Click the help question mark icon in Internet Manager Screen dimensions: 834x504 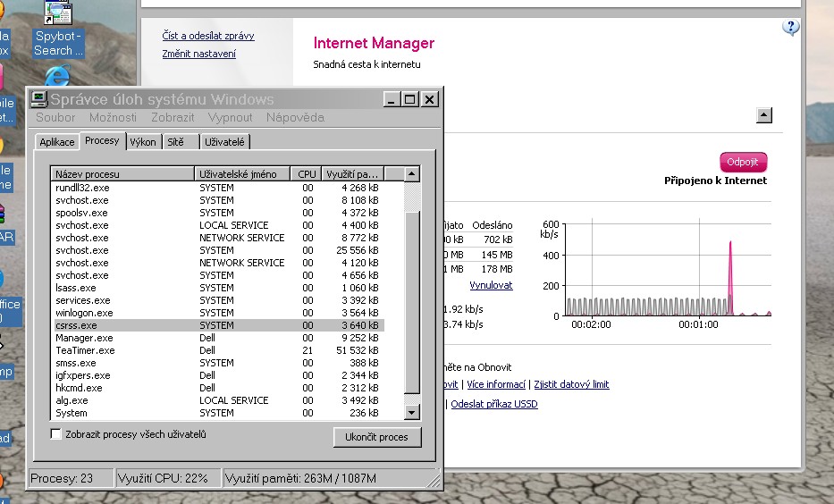click(790, 27)
